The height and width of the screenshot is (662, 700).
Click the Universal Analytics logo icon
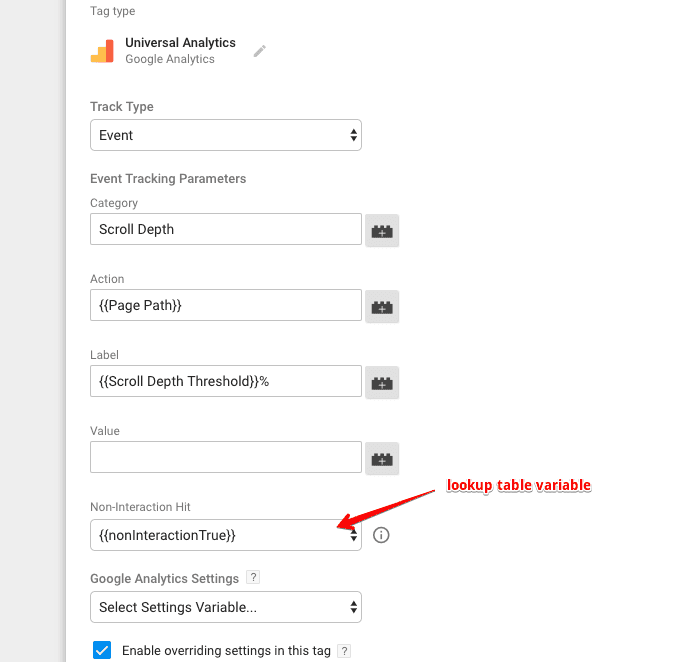(x=102, y=52)
